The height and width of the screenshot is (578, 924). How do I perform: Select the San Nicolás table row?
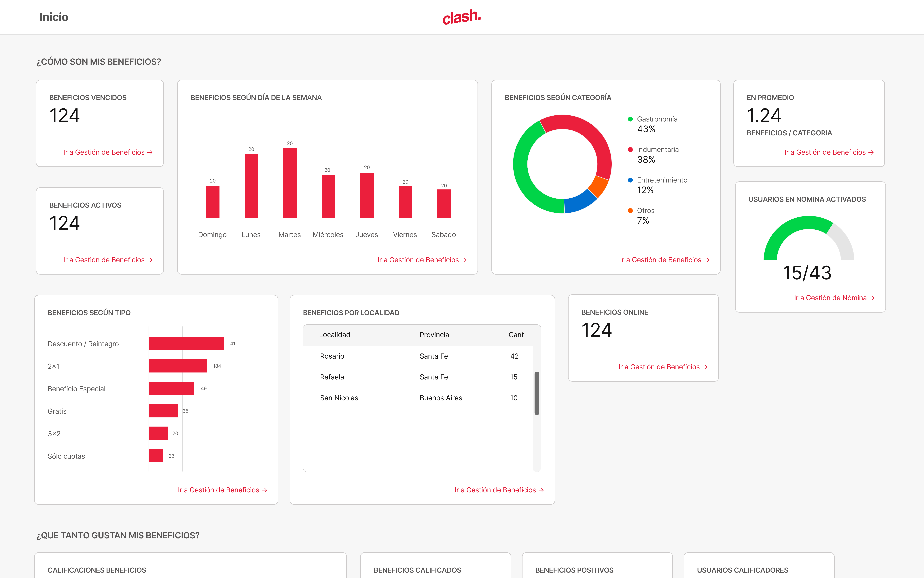pos(418,398)
